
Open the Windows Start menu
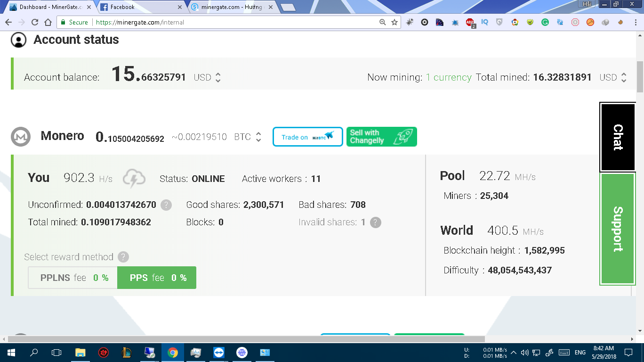(11, 352)
